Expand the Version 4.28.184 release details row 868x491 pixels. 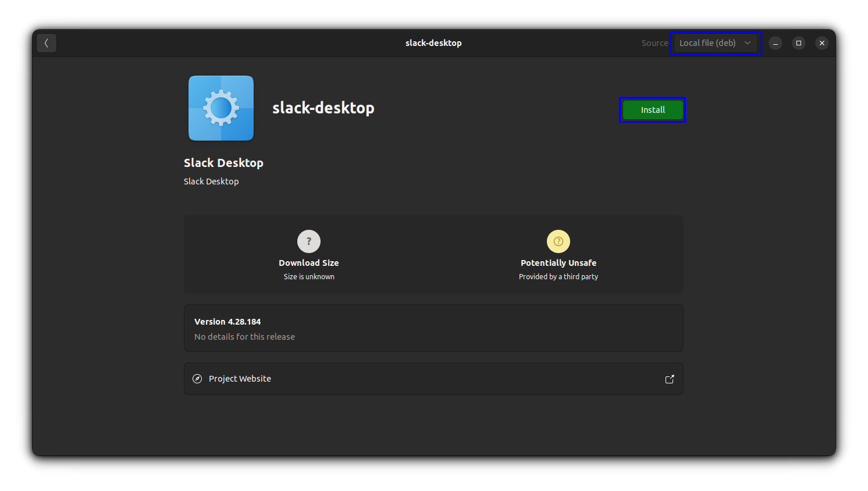433,328
